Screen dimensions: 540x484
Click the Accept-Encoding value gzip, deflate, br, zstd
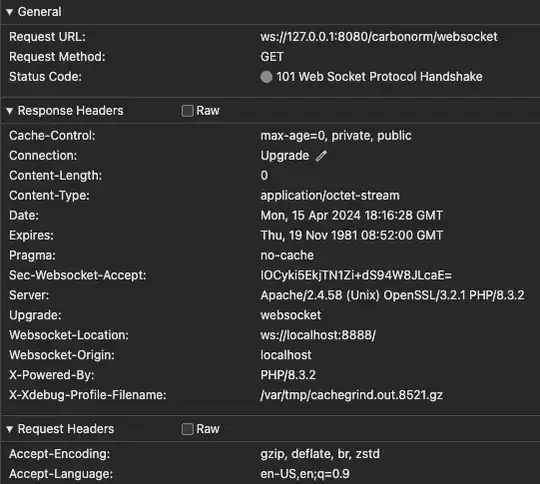click(x=320, y=454)
